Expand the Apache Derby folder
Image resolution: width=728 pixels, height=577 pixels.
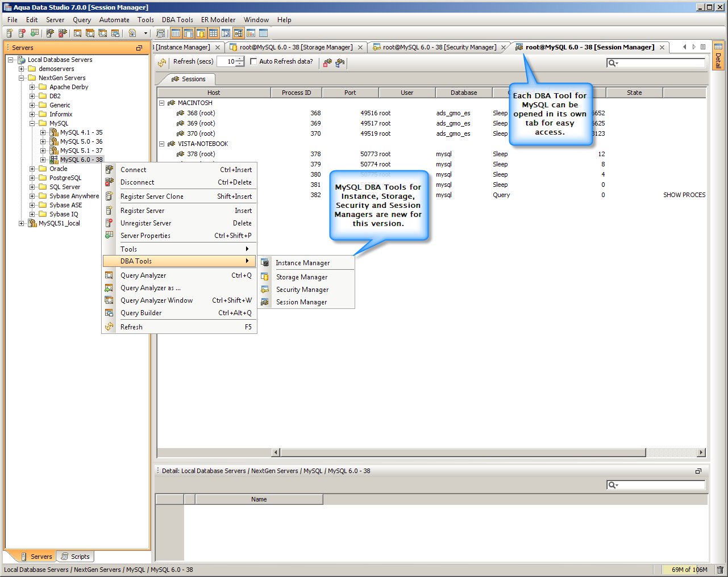click(32, 87)
